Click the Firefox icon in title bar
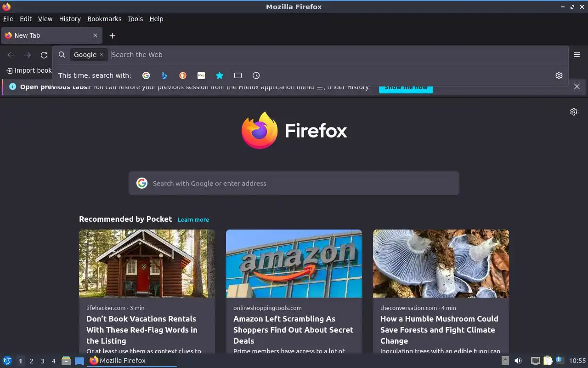Screen dimensions: 588x368 [6, 6]
